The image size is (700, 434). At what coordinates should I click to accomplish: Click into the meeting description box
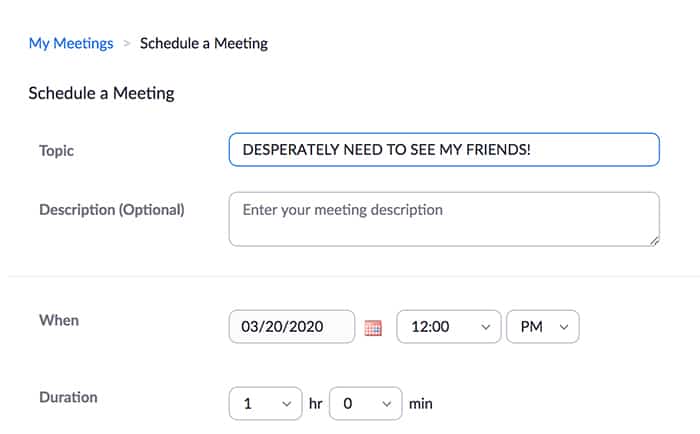[444, 219]
